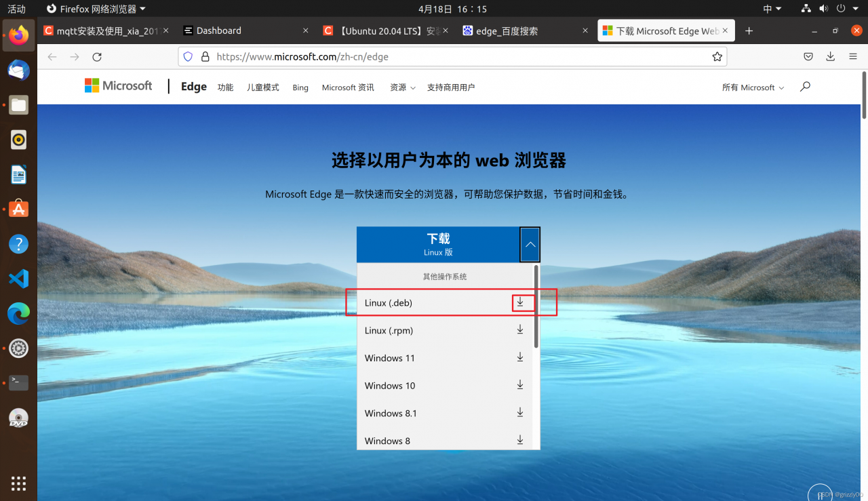This screenshot has height=501, width=868.
Task: Open Firefox downloads panel
Action: 830,57
